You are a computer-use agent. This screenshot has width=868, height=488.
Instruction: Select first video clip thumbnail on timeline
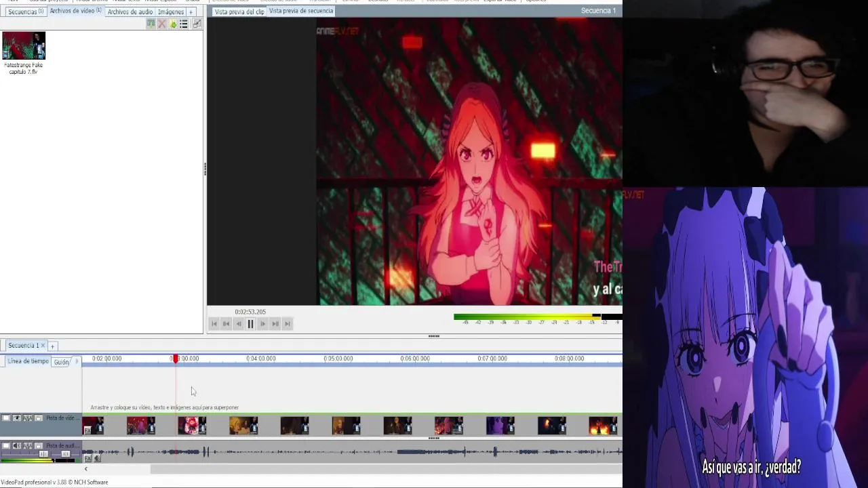point(94,426)
